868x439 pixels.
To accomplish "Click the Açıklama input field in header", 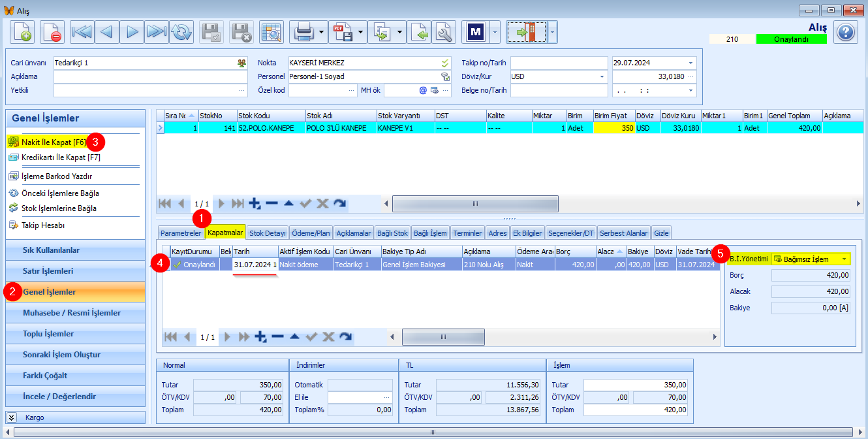I will pos(151,77).
